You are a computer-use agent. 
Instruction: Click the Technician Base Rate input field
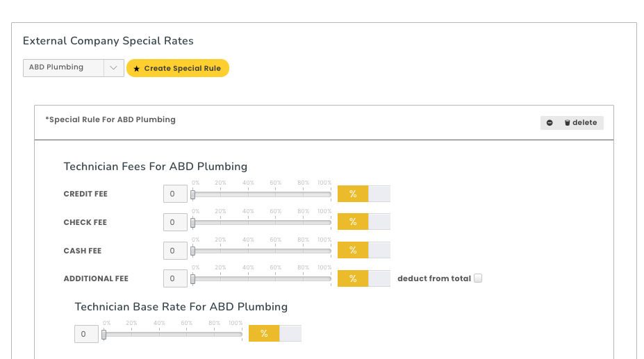coord(86,334)
